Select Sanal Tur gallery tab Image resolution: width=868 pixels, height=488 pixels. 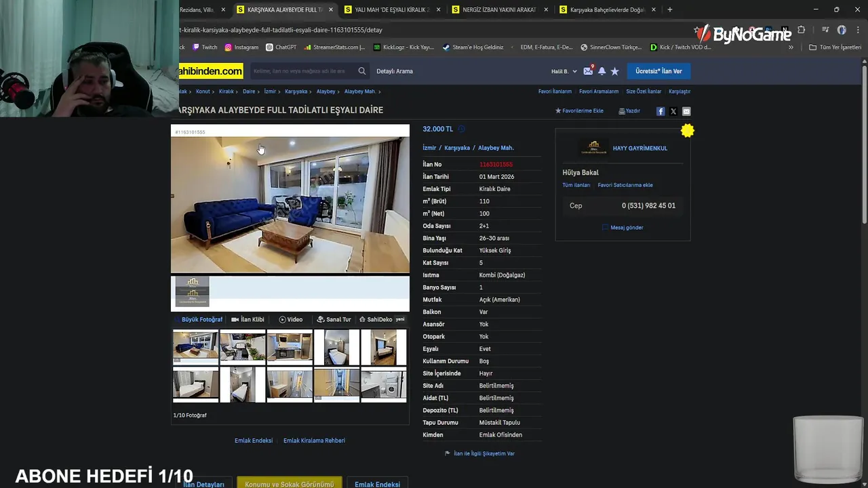coord(334,319)
